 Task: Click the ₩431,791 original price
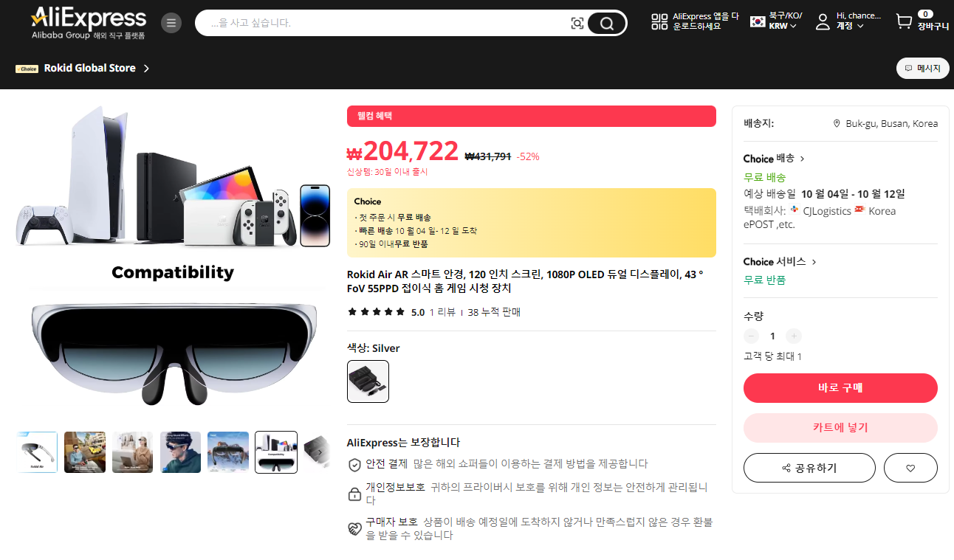pyautogui.click(x=487, y=156)
